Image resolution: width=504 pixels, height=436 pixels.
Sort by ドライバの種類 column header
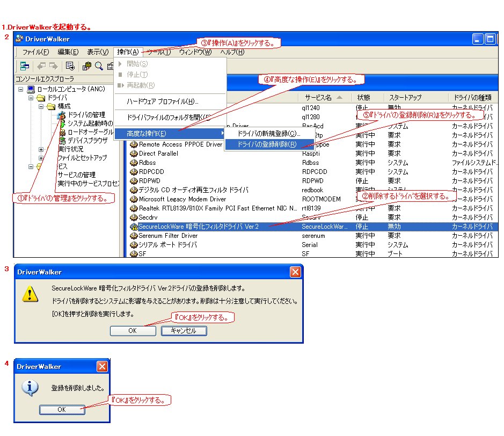coord(473,97)
